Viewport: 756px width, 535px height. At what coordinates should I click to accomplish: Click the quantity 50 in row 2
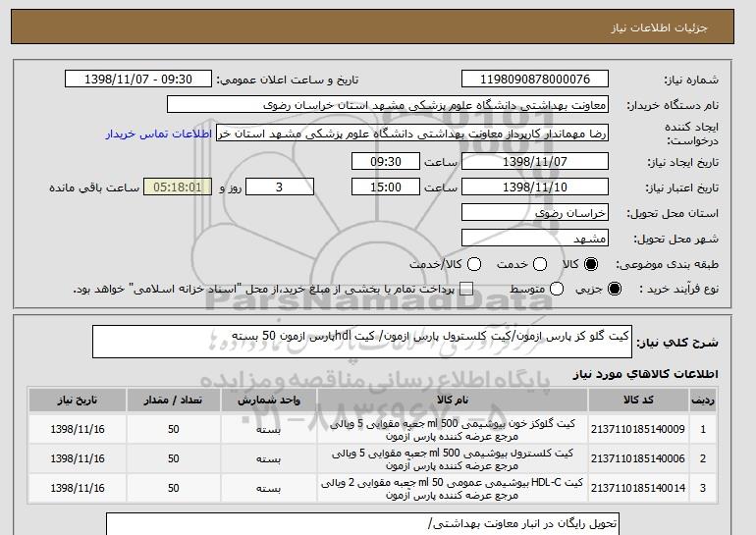(x=174, y=458)
